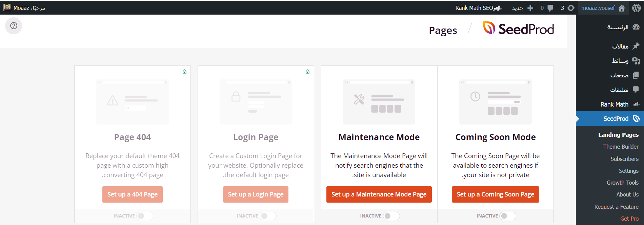Open the جديد new content menu
Screen dimensions: 644x225
pos(523,8)
